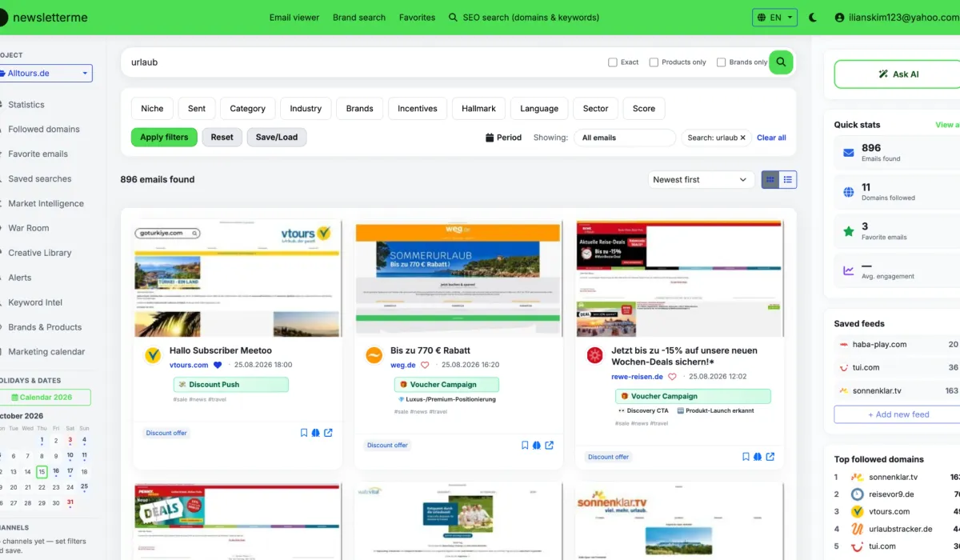Image resolution: width=960 pixels, height=560 pixels.
Task: Expand the Niche filter
Action: click(x=152, y=109)
